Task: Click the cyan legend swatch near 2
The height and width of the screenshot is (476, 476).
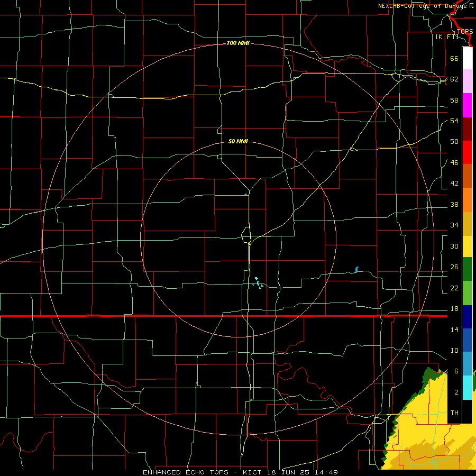Action: pyautogui.click(x=467, y=388)
